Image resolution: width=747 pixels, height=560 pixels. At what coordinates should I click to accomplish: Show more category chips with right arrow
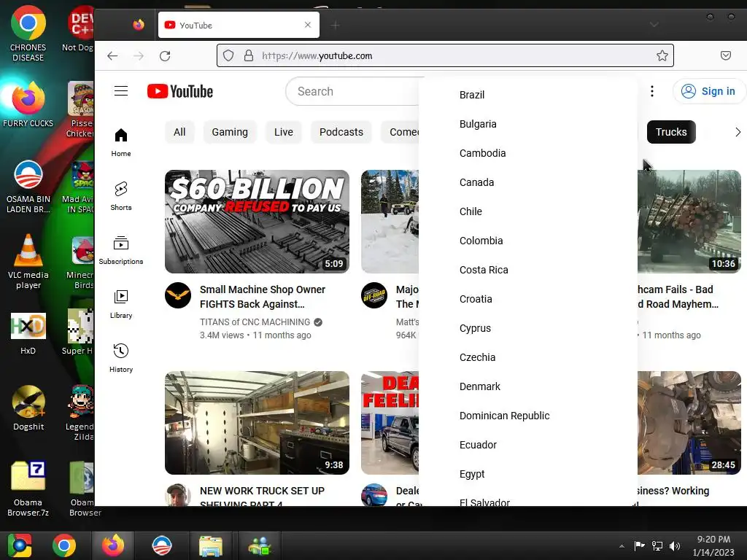coord(738,132)
